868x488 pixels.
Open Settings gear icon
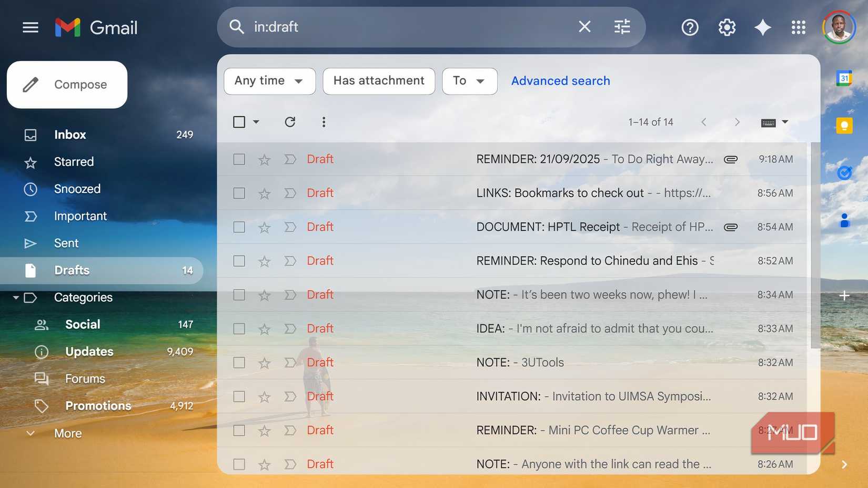(726, 27)
